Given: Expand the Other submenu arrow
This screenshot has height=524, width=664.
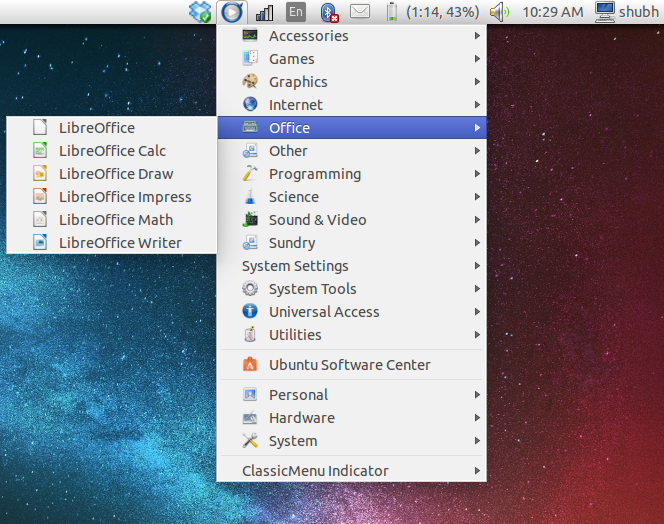Looking at the screenshot, I should [477, 150].
